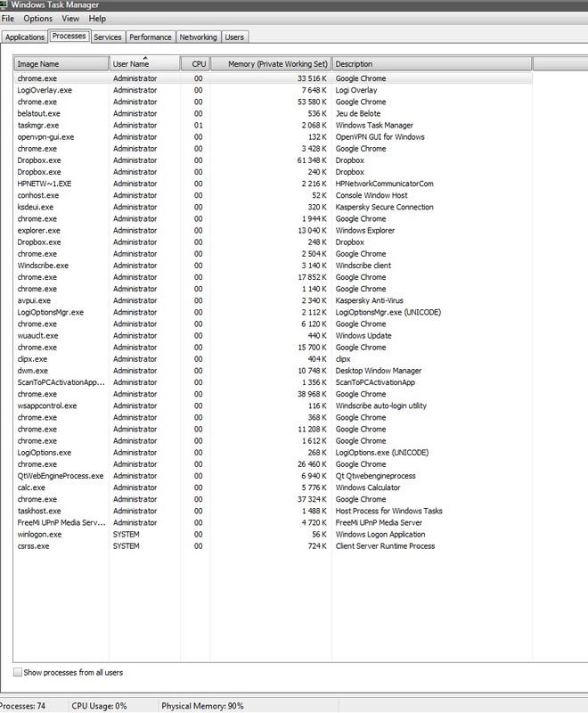This screenshot has height=713, width=588.
Task: Select the calc.exe process
Action: tap(273, 488)
